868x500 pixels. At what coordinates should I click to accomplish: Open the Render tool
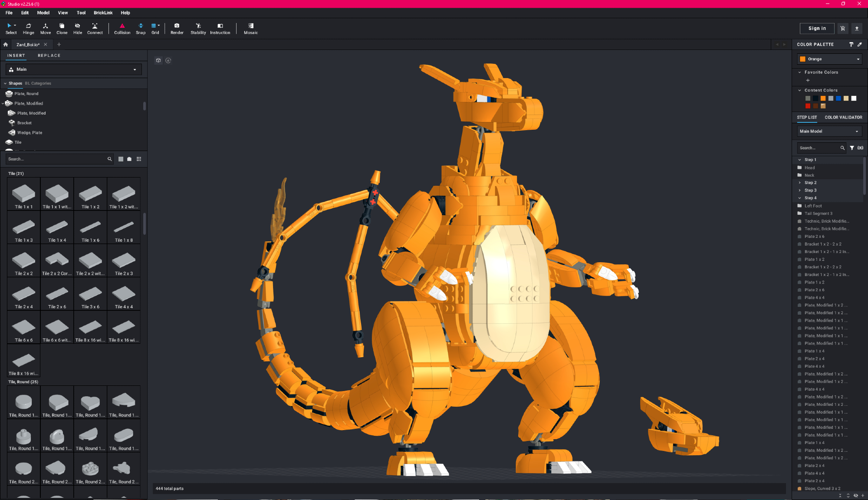click(177, 29)
